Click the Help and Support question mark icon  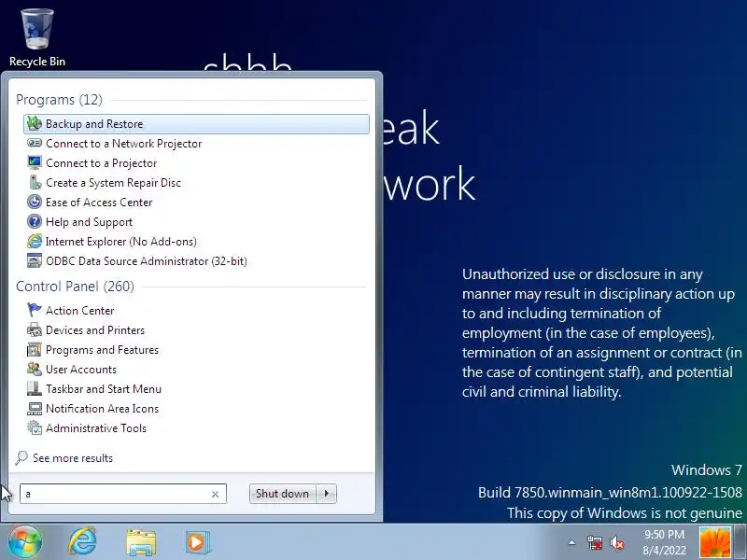35,221
